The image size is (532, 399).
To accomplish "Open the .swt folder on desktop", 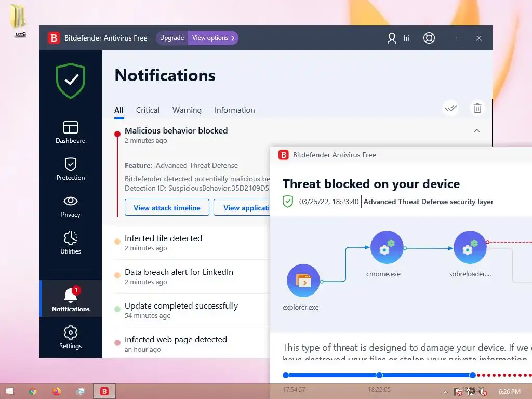I will point(19,20).
